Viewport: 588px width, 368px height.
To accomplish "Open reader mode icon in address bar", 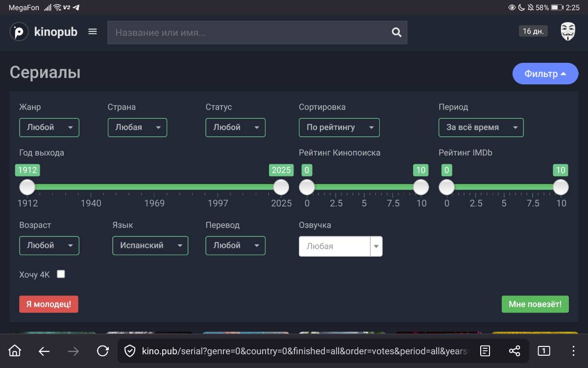I will click(x=485, y=350).
